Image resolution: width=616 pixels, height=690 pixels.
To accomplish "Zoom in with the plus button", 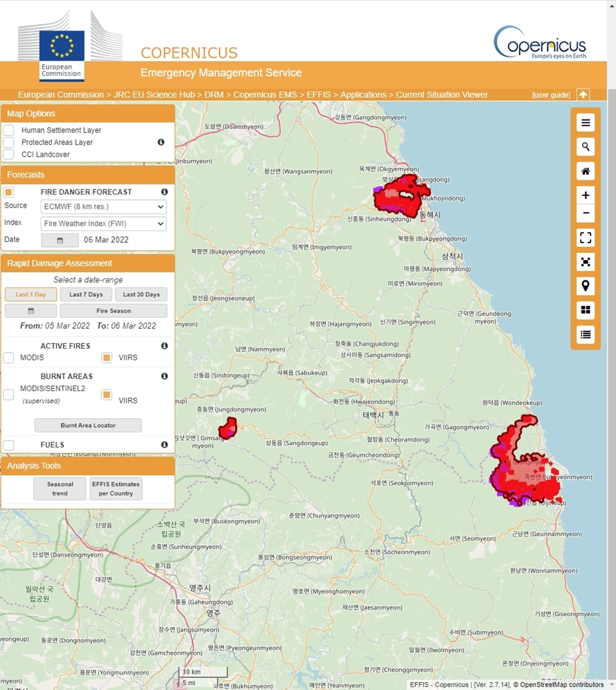I will point(585,195).
